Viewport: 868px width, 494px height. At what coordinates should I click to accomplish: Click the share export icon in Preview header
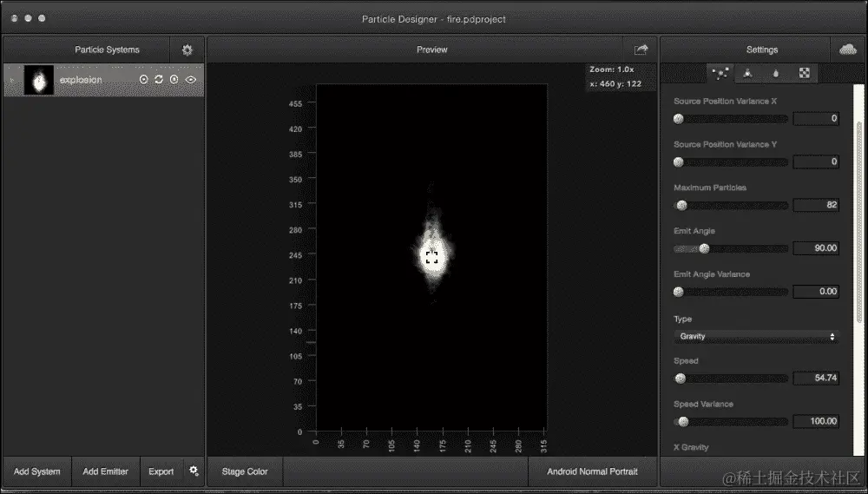(x=641, y=49)
